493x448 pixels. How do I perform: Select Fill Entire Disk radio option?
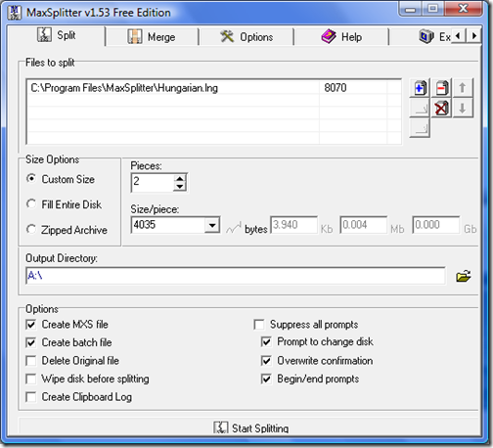tap(31, 204)
